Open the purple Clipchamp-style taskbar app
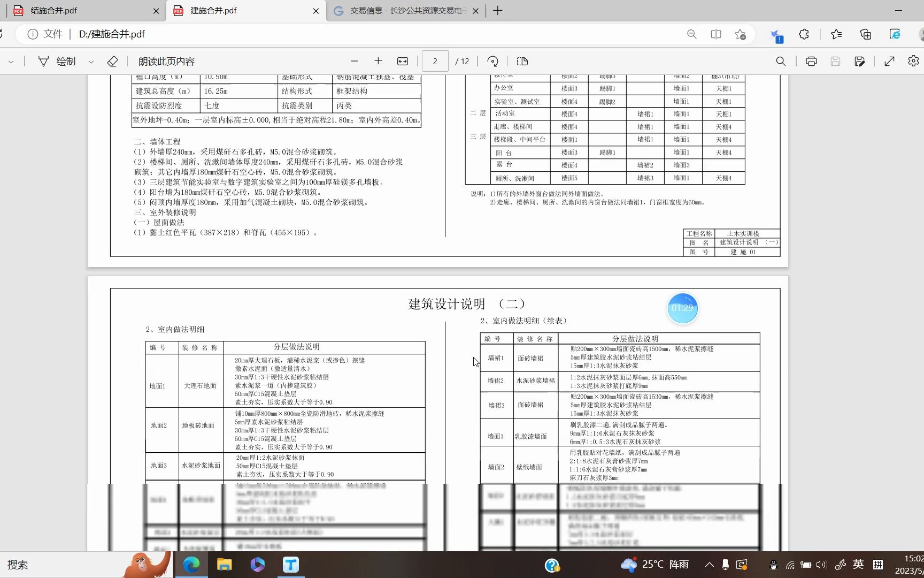The width and height of the screenshot is (924, 578). pos(258,565)
